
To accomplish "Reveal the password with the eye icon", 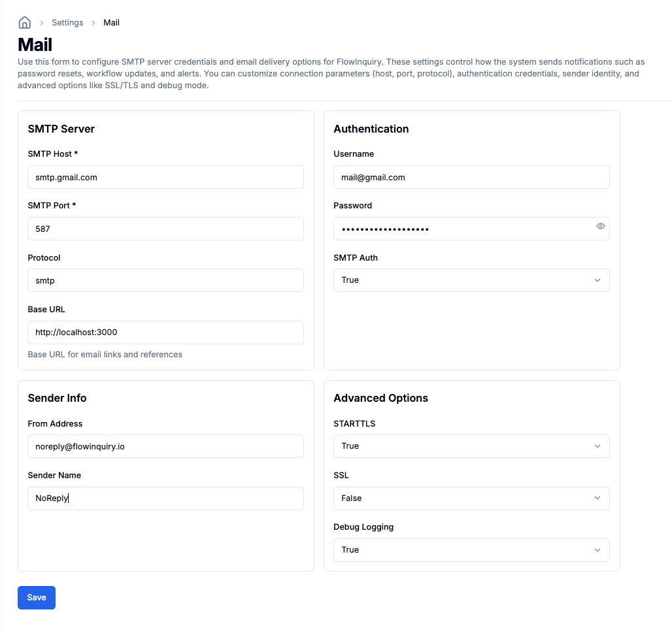I will (600, 226).
